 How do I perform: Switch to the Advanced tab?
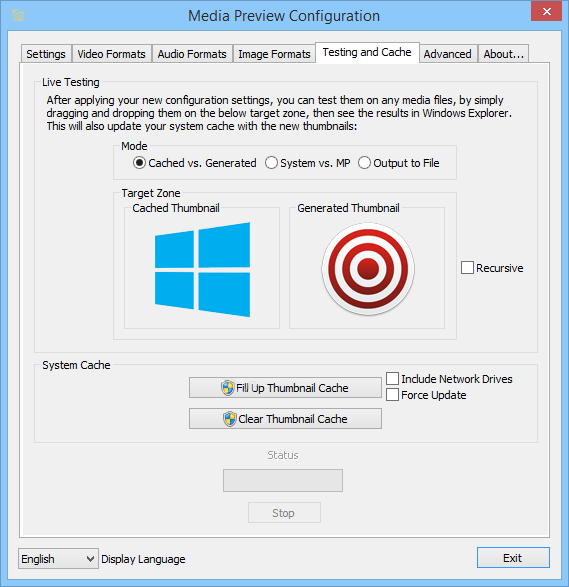tap(448, 54)
